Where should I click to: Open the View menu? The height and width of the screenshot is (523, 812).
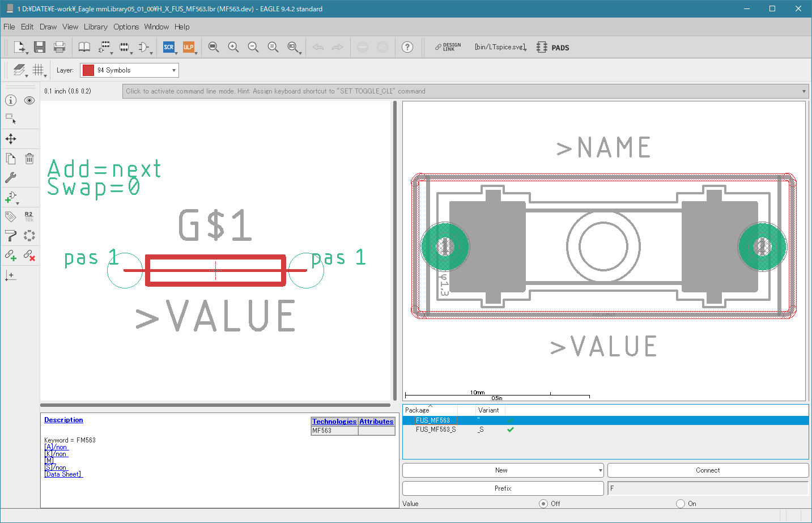70,27
